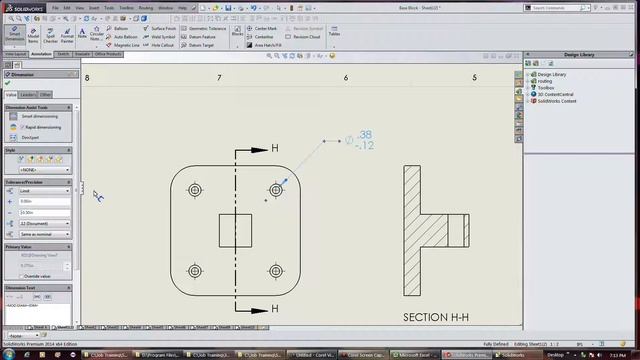640x360 pixels.
Task: Select the DimXpert option
Action: click(x=25, y=138)
